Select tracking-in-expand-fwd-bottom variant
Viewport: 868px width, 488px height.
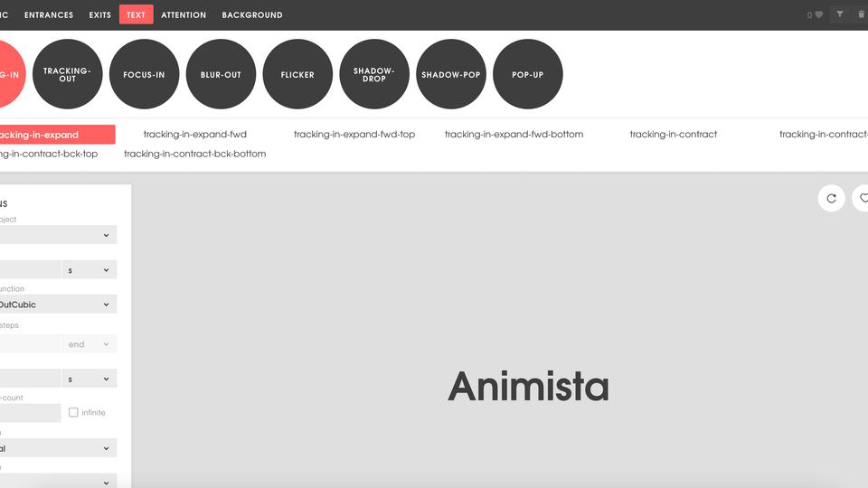[x=514, y=135]
